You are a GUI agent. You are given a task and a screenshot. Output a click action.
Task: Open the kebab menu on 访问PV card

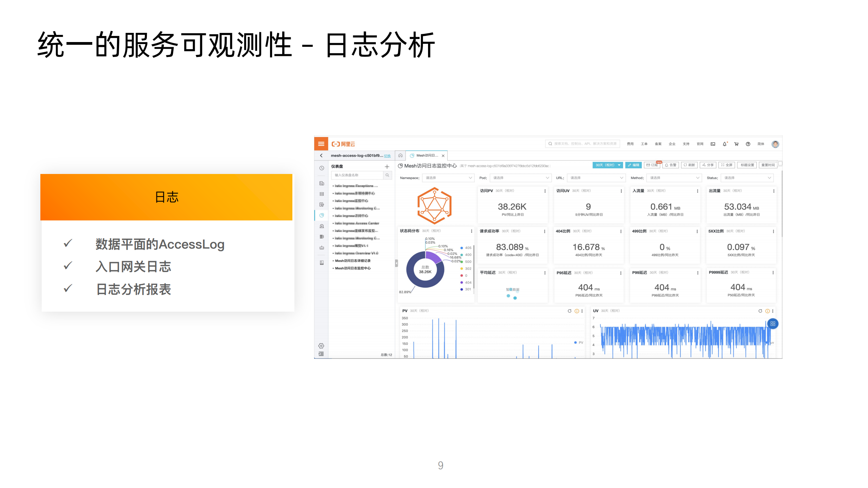(545, 191)
